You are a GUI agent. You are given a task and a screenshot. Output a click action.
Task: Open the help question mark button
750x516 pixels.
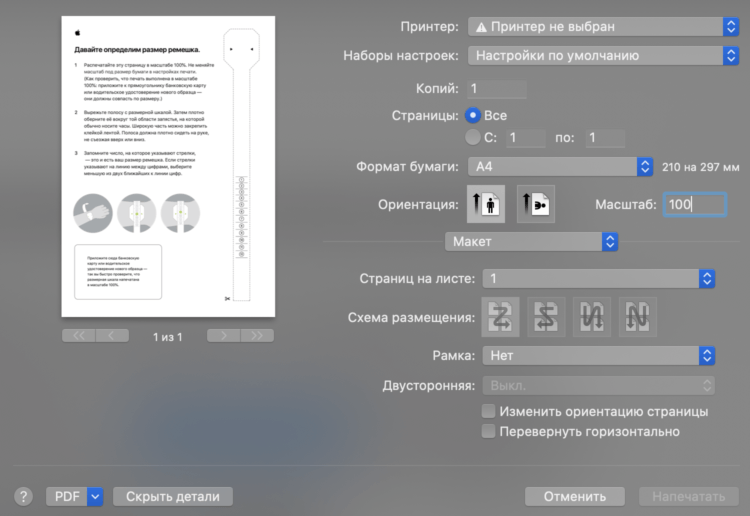[x=23, y=496]
